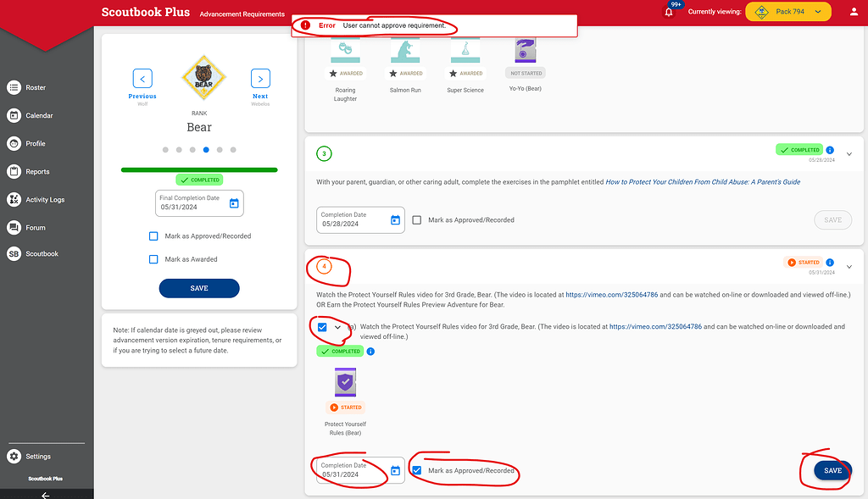This screenshot has width=868, height=499.
Task: Check Mark as Approved/Recorded for requirement 3
Action: coord(416,219)
